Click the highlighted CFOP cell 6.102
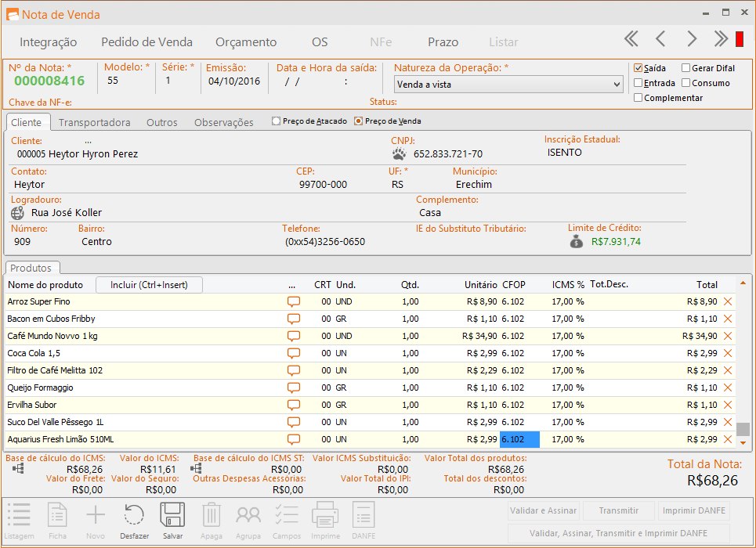Viewport: 756px width, 548px height. click(x=519, y=439)
